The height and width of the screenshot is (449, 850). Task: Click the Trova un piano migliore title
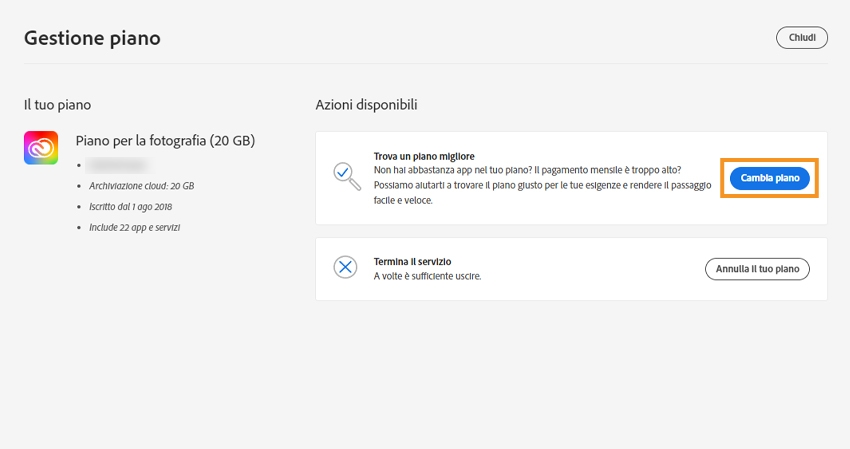424,156
